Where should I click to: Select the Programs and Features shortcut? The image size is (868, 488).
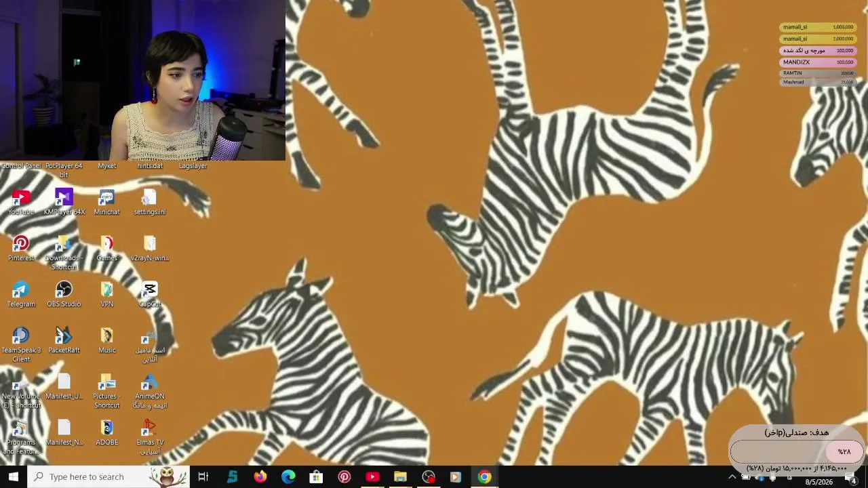[21, 437]
